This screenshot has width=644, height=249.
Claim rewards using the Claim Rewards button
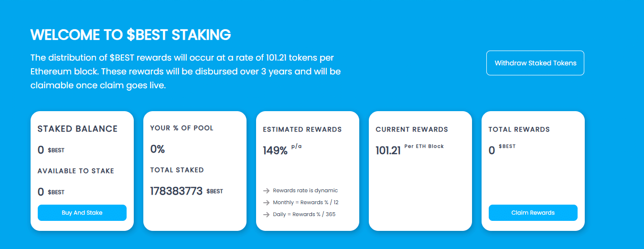tap(533, 213)
